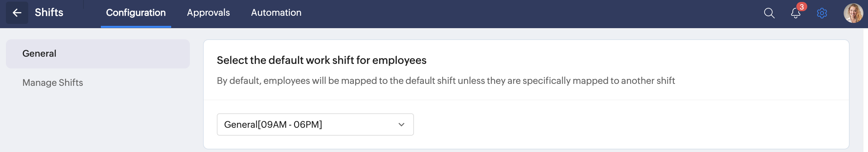
Task: Click blank header space right of Automation
Action: 505,13
